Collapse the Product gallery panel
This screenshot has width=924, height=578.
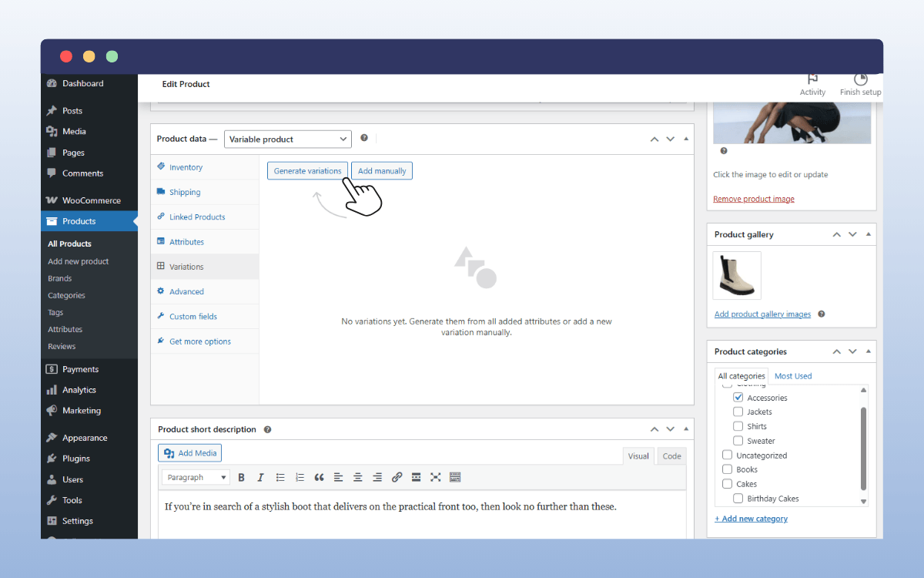869,234
